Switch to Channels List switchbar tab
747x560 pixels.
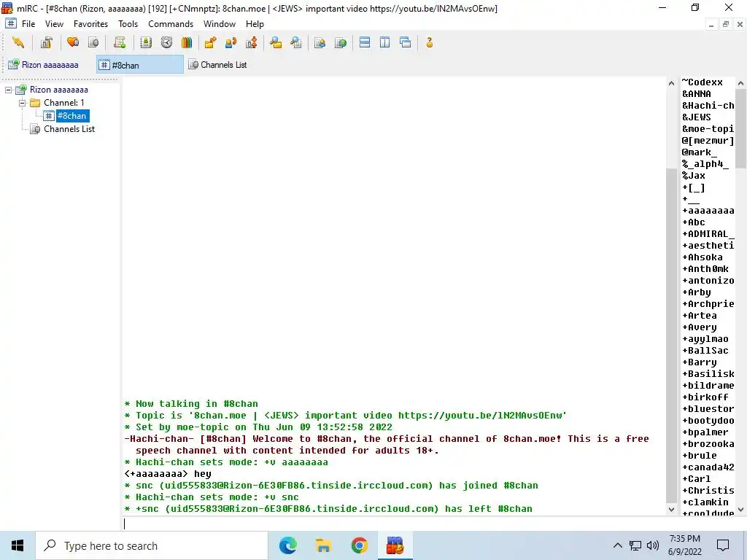[219, 65]
